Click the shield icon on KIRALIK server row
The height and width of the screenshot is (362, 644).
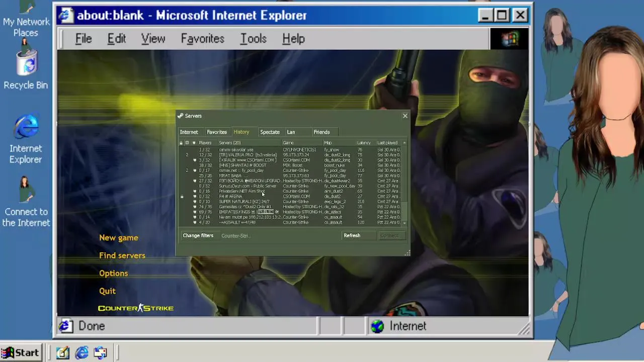194,160
